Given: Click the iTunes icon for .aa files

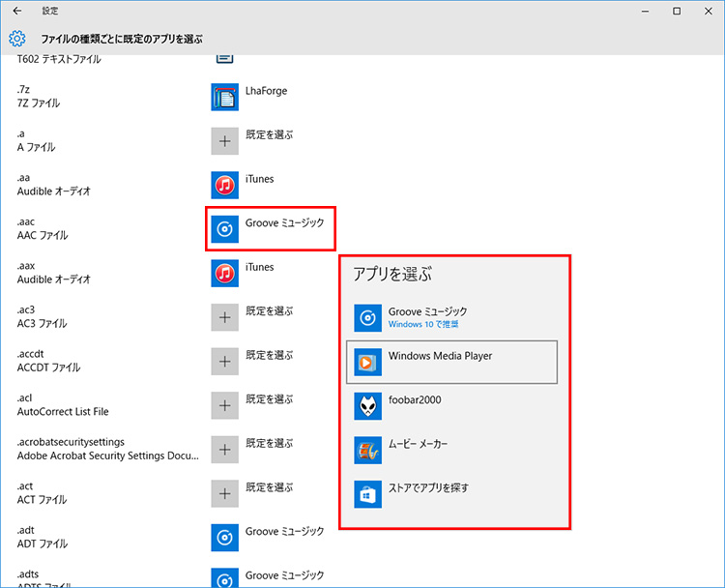Looking at the screenshot, I should tap(225, 185).
